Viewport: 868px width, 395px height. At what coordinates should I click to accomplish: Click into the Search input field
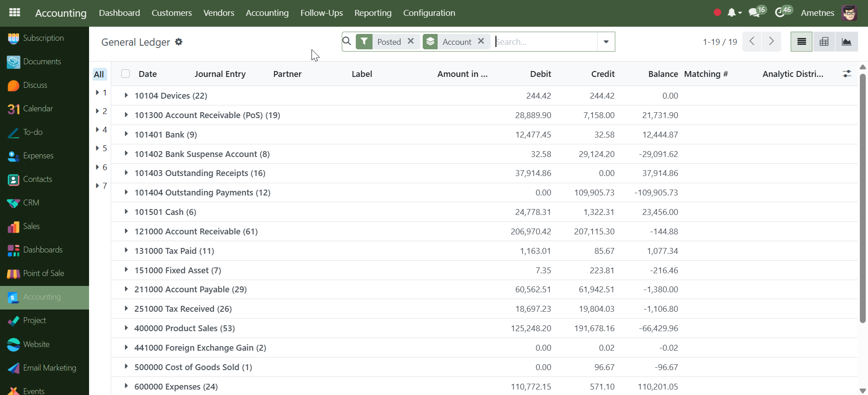tap(545, 42)
